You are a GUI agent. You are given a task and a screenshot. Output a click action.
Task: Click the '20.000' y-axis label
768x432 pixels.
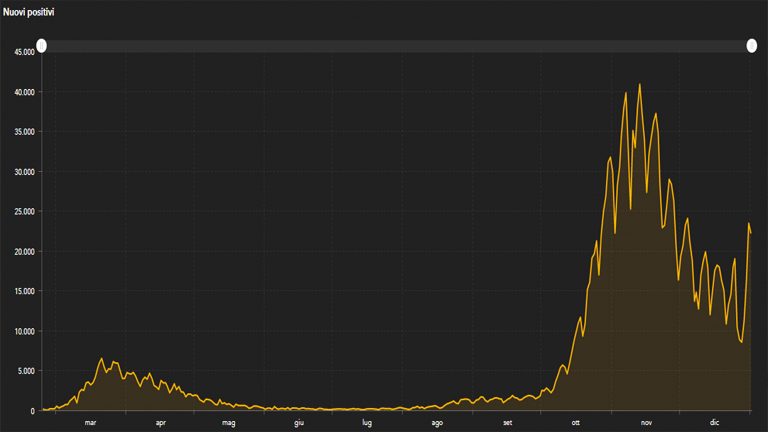click(x=24, y=252)
